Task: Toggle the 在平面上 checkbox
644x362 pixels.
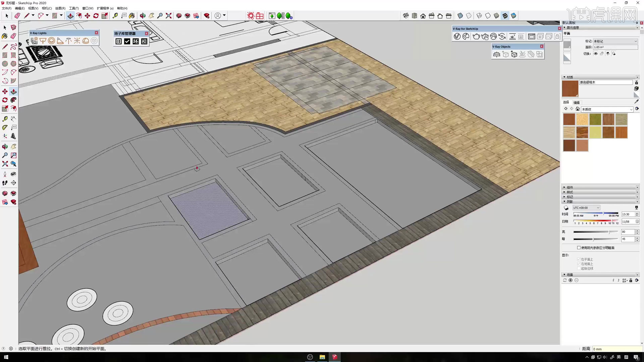Action: [x=579, y=259]
